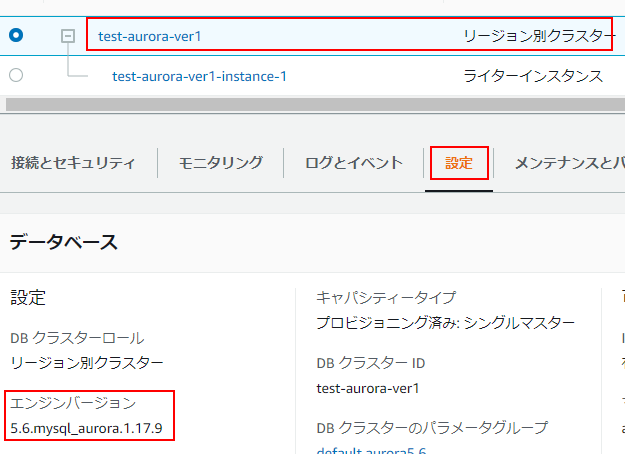Open the test-aurora-ver1 cluster link
The width and height of the screenshot is (625, 454).
click(x=150, y=36)
